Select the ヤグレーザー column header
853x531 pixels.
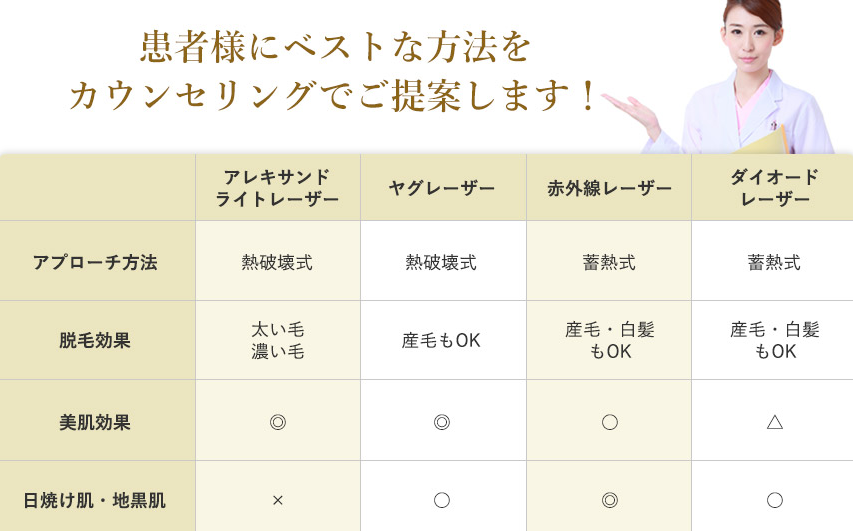click(x=441, y=188)
